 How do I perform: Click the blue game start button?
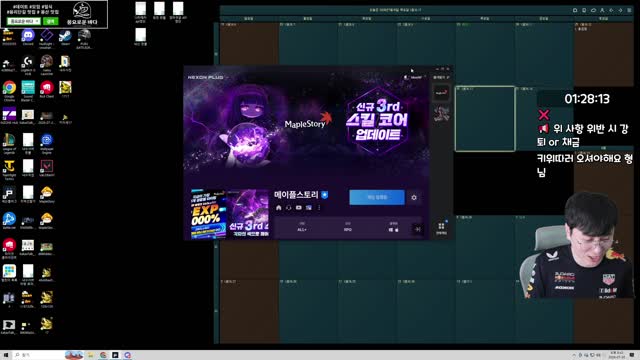377,198
